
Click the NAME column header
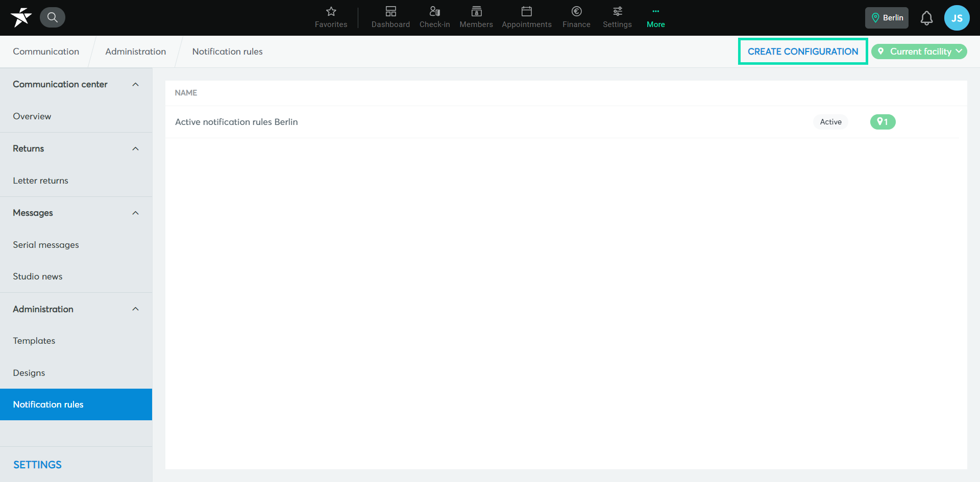(186, 93)
